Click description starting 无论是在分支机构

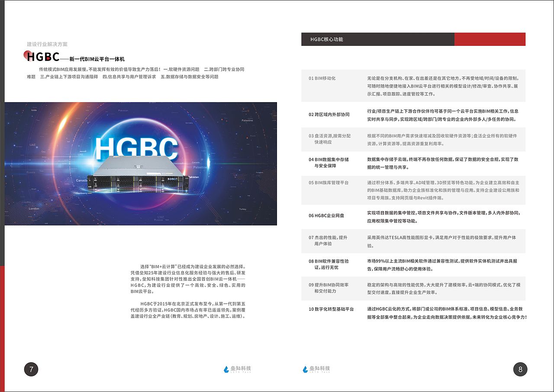[x=443, y=86]
